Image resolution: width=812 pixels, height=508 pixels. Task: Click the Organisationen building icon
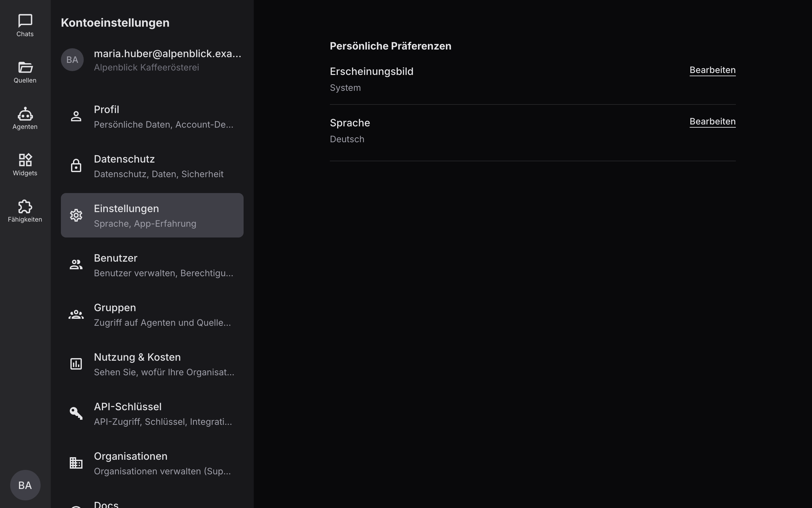[76, 463]
